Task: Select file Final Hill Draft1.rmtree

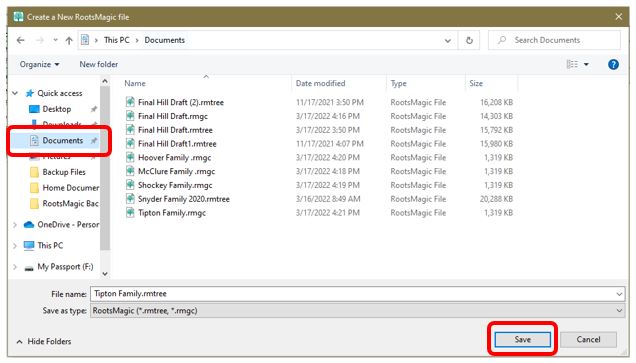Action: pyautogui.click(x=177, y=144)
